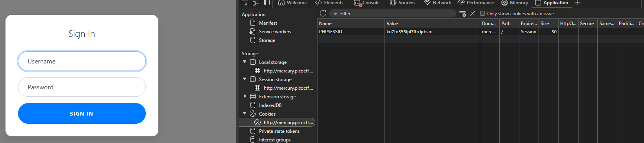Click cookie value ku7tn355lpl7ffrdjrbsm
The width and height of the screenshot is (644, 143).
[410, 32]
